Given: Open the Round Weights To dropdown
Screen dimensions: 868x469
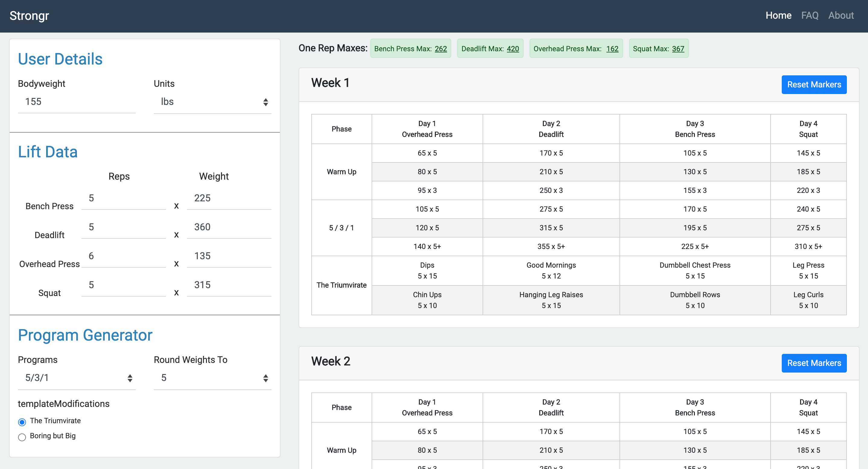Looking at the screenshot, I should pos(212,378).
